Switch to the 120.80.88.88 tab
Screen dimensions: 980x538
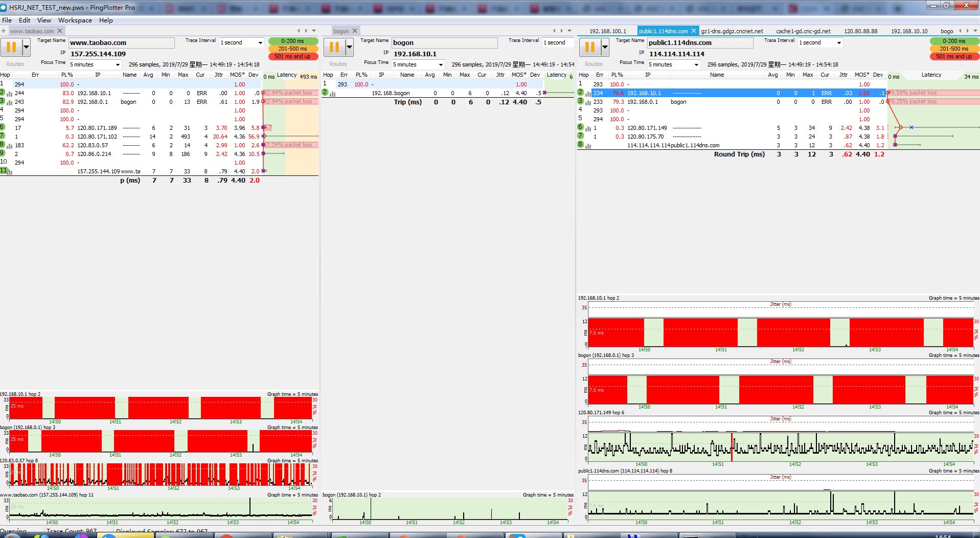[860, 31]
